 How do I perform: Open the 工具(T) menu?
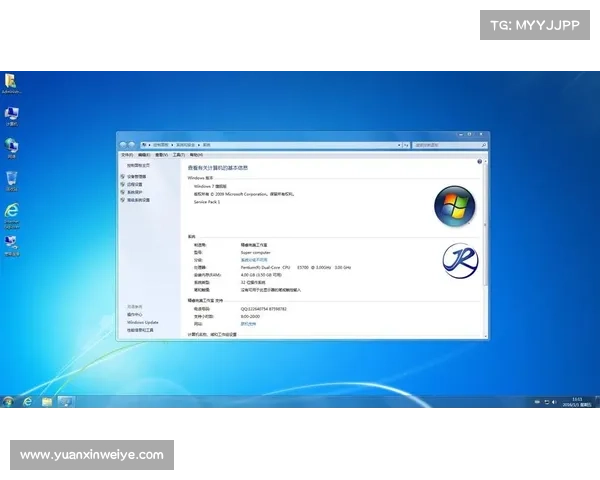[x=179, y=155]
